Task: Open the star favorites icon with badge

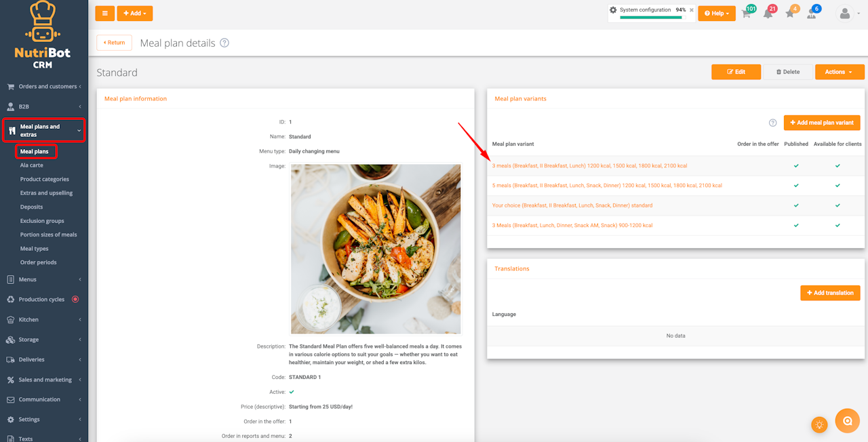Action: 790,14
